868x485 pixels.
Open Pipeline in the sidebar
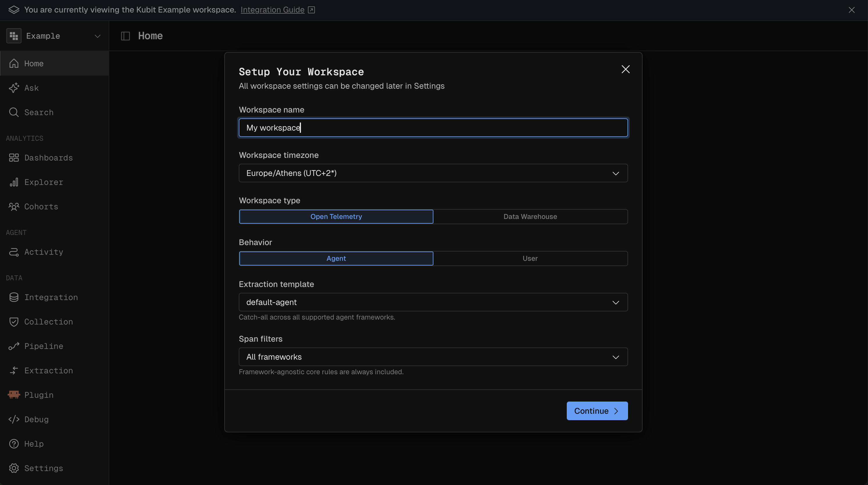(54, 346)
